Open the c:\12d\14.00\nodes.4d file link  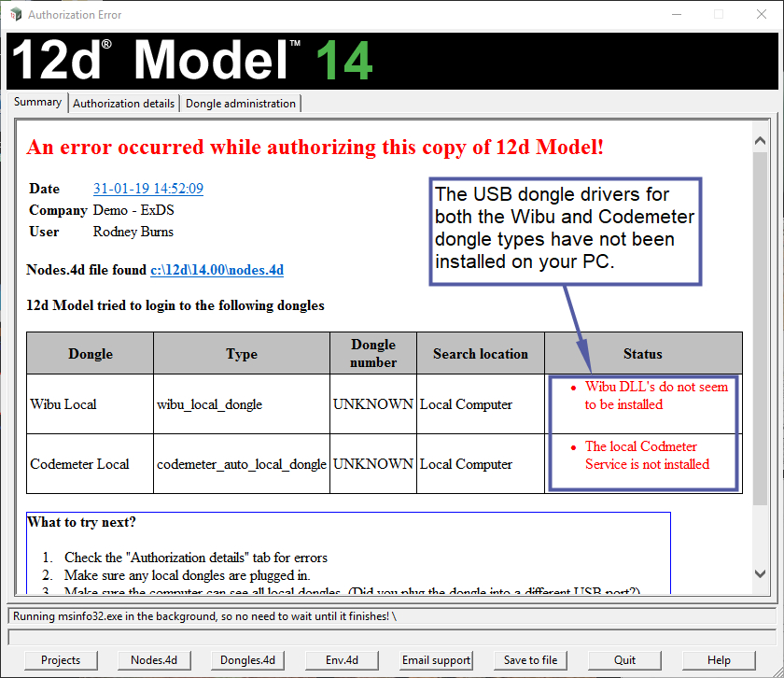coord(217,270)
